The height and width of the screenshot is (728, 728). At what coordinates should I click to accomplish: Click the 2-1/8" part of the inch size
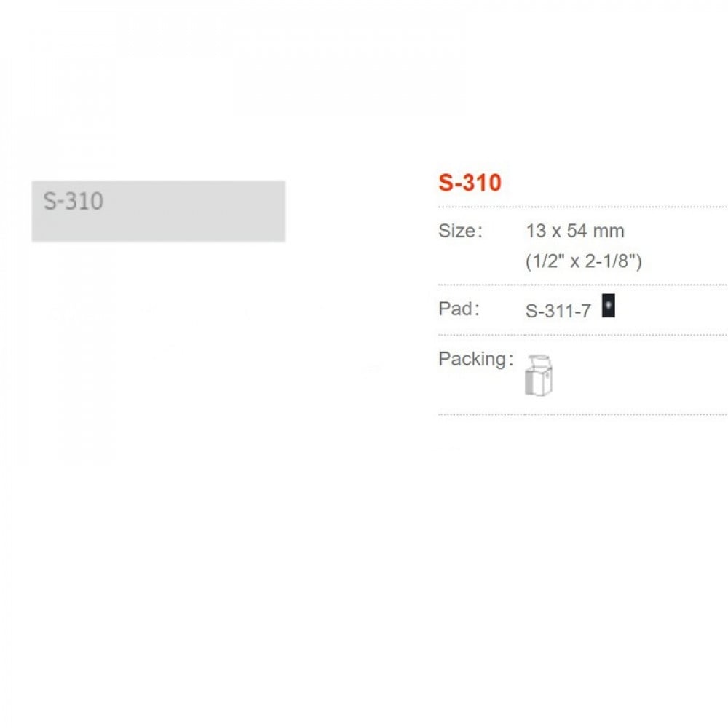[x=610, y=261]
